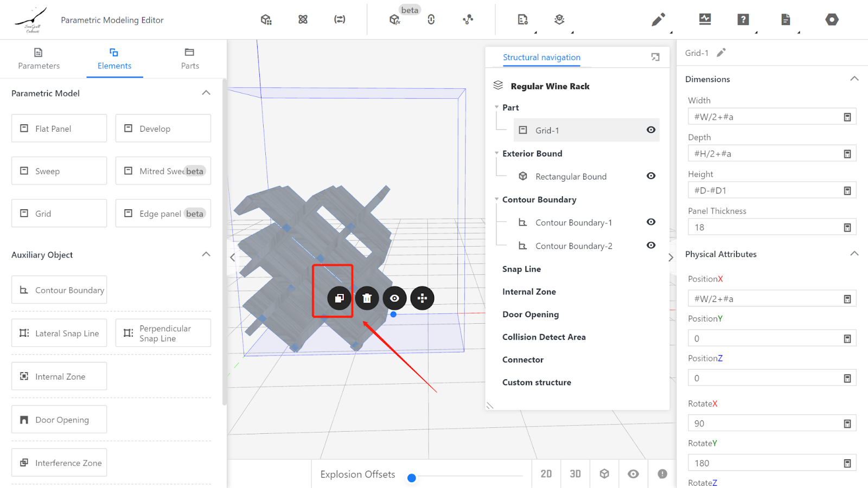This screenshot has height=488, width=868.
Task: Hide Grid-1 part with eye icon
Action: point(651,130)
